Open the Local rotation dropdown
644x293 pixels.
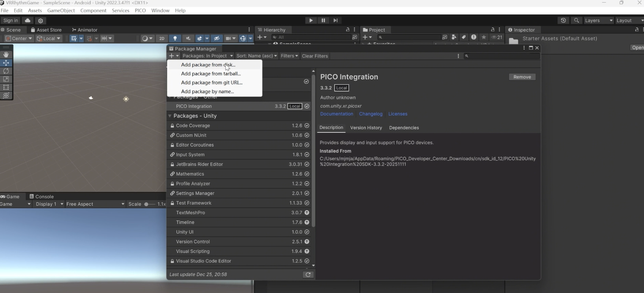(x=49, y=38)
